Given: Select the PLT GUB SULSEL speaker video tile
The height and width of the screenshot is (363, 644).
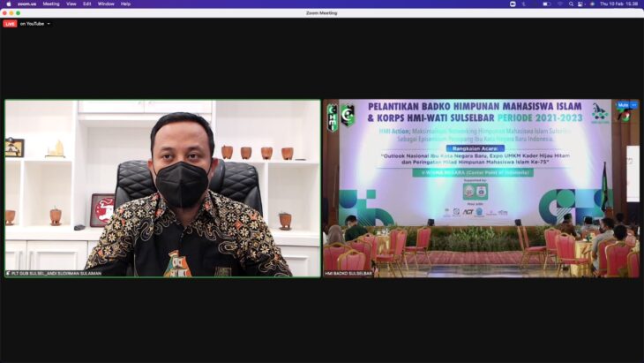Looking at the screenshot, I should pos(162,188).
